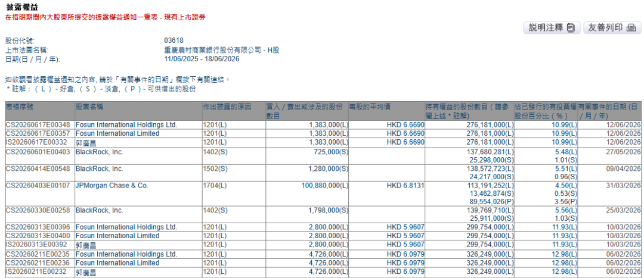Click shares value 725,000(S)
This screenshot has height=278, width=644.
[330, 152]
